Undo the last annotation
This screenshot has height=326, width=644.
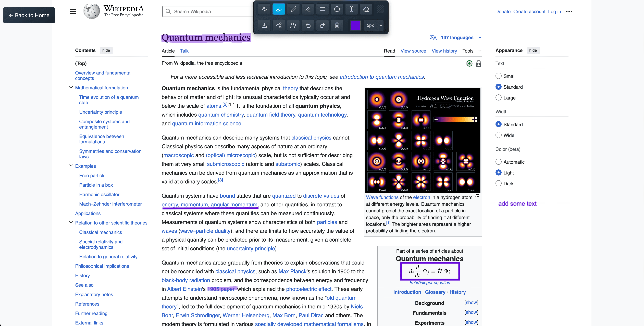point(308,25)
